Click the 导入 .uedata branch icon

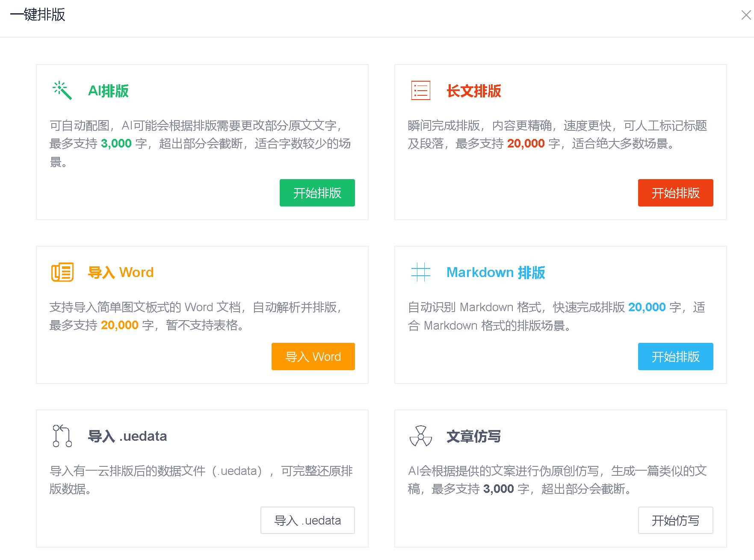pyautogui.click(x=62, y=436)
